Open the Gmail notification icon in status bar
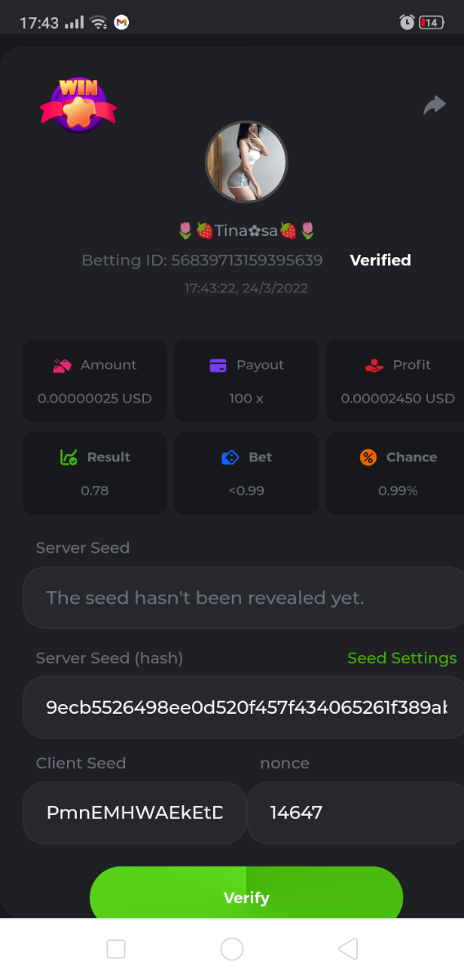Image resolution: width=464 pixels, height=980 pixels. 121,23
